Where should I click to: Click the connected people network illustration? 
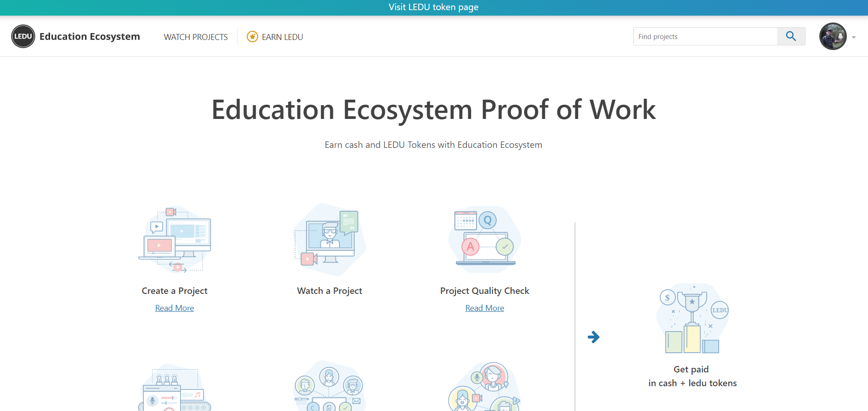coord(329,386)
